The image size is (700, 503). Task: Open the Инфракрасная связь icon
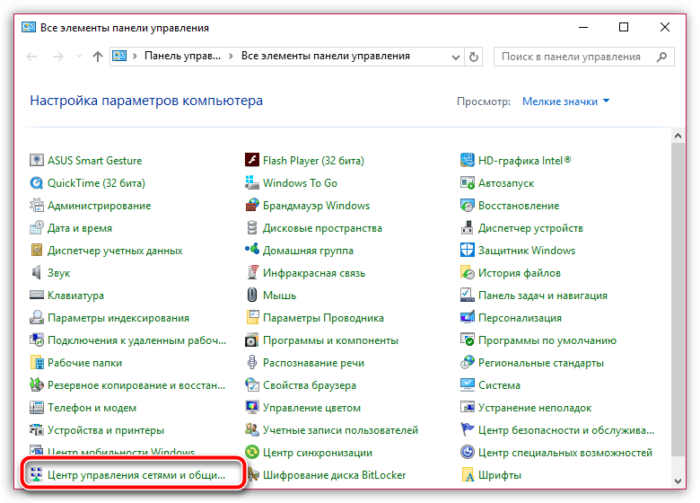[252, 273]
